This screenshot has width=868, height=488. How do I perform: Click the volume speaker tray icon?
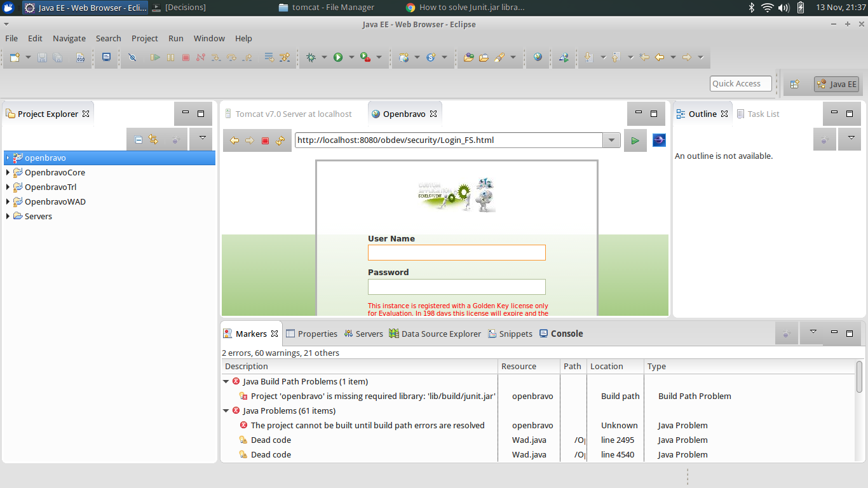click(783, 8)
